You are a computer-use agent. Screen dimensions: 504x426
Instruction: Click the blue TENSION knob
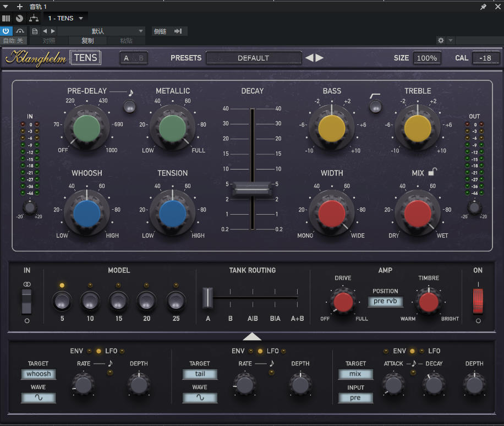pyautogui.click(x=173, y=213)
